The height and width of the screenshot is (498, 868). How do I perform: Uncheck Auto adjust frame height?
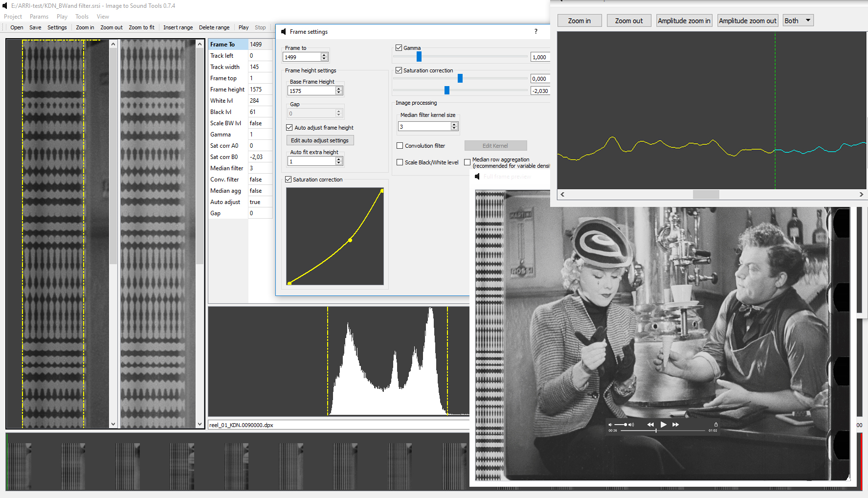289,128
